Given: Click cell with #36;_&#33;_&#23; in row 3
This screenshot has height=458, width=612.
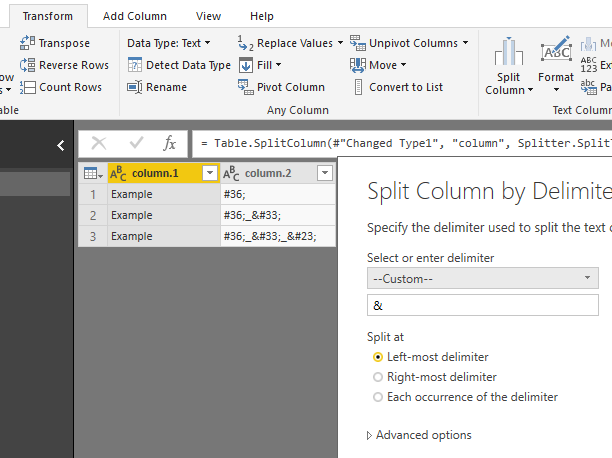Looking at the screenshot, I should tap(278, 236).
